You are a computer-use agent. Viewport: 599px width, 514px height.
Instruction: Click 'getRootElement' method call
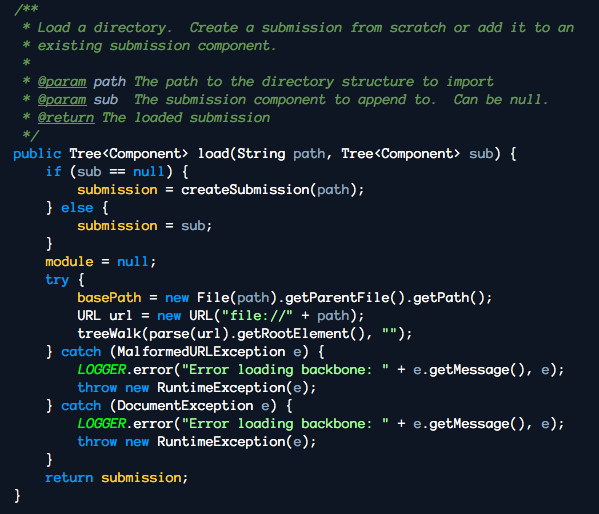pyautogui.click(x=293, y=334)
